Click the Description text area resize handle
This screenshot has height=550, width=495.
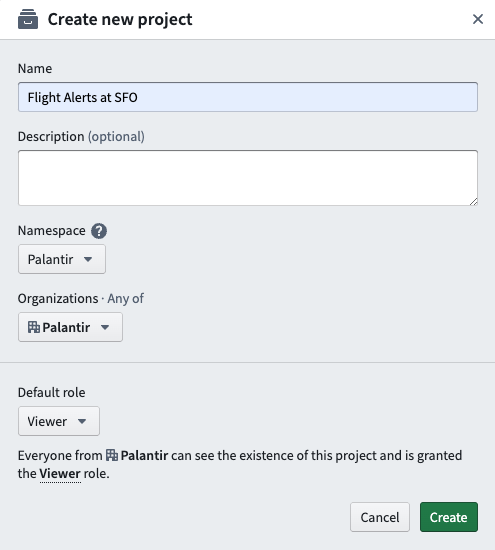(x=474, y=201)
